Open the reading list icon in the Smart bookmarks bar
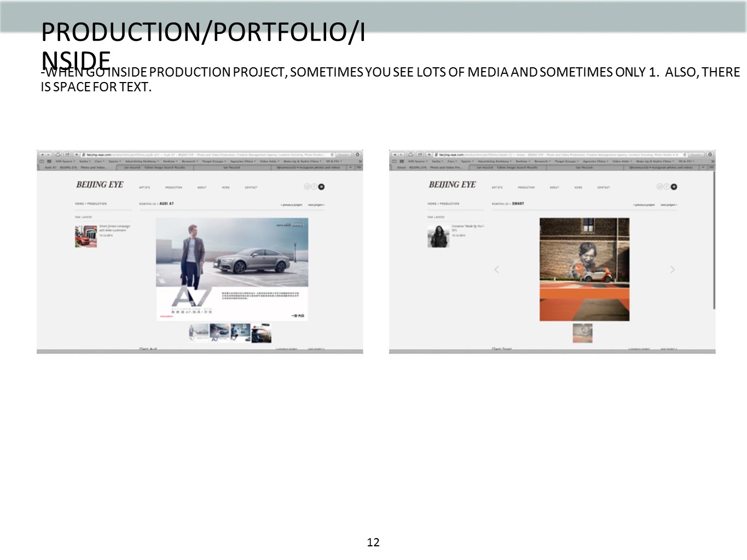 click(394, 161)
